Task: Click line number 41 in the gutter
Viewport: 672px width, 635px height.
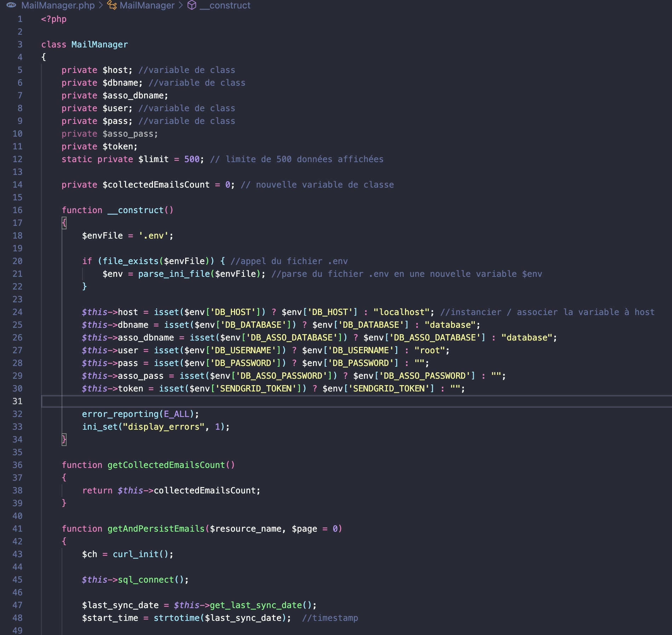Action: point(17,529)
